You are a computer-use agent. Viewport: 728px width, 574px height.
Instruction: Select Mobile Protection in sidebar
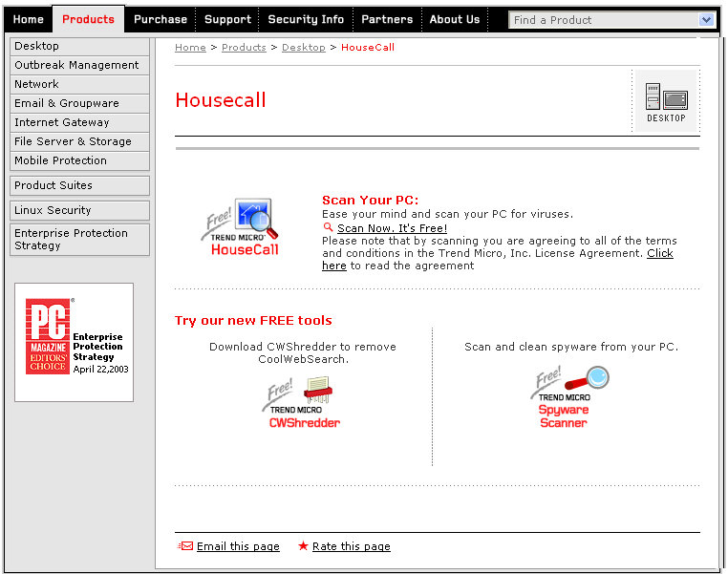[79, 160]
